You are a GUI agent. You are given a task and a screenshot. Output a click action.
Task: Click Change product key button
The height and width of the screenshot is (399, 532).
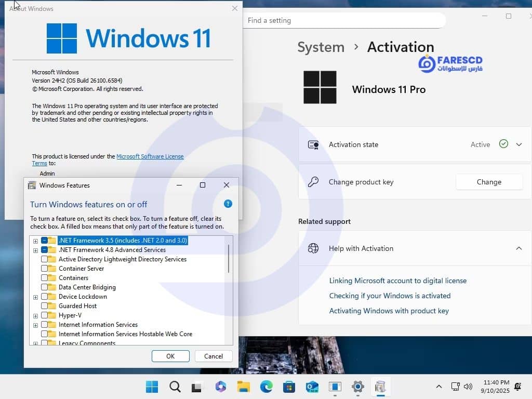[489, 182]
